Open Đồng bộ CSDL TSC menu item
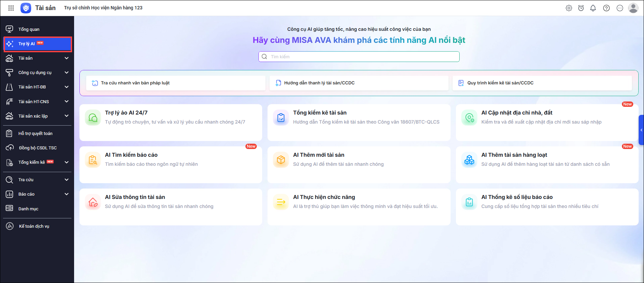Image resolution: width=644 pixels, height=283 pixels. click(x=37, y=148)
